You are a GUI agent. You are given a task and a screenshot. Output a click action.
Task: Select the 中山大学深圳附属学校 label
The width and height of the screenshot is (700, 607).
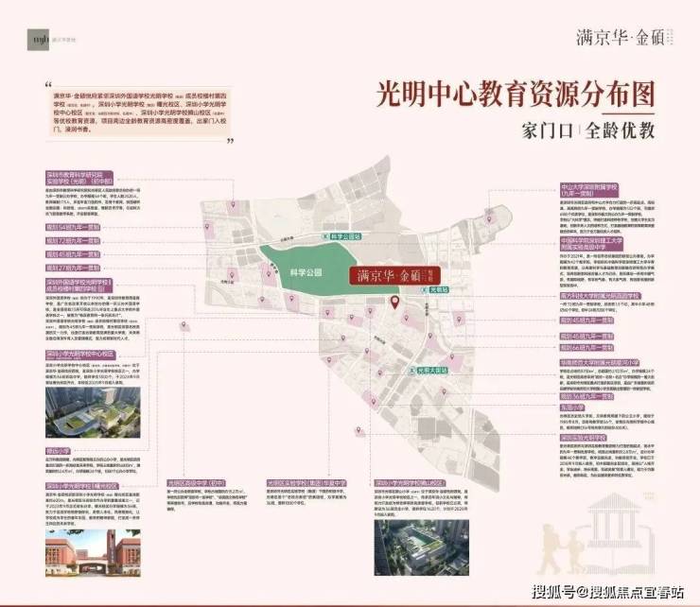589,190
